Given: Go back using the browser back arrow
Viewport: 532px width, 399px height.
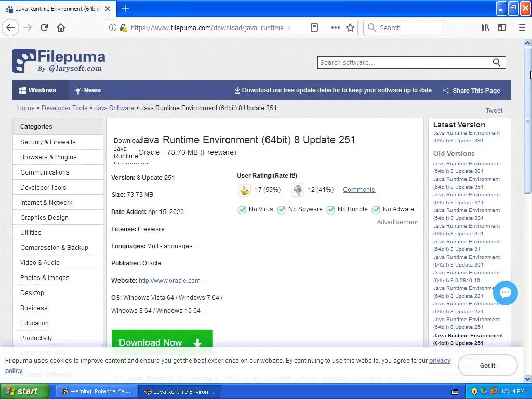Looking at the screenshot, I should (x=10, y=28).
